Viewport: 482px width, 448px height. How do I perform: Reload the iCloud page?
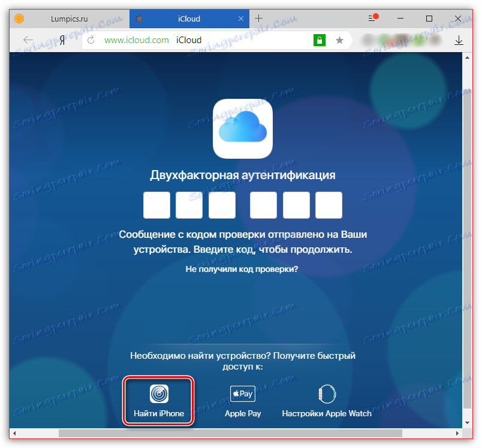click(91, 40)
